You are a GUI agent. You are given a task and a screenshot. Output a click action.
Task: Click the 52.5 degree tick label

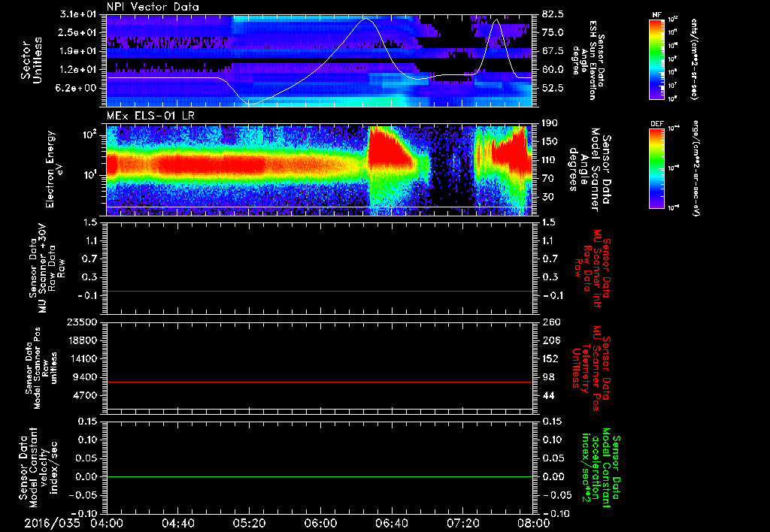[553, 88]
